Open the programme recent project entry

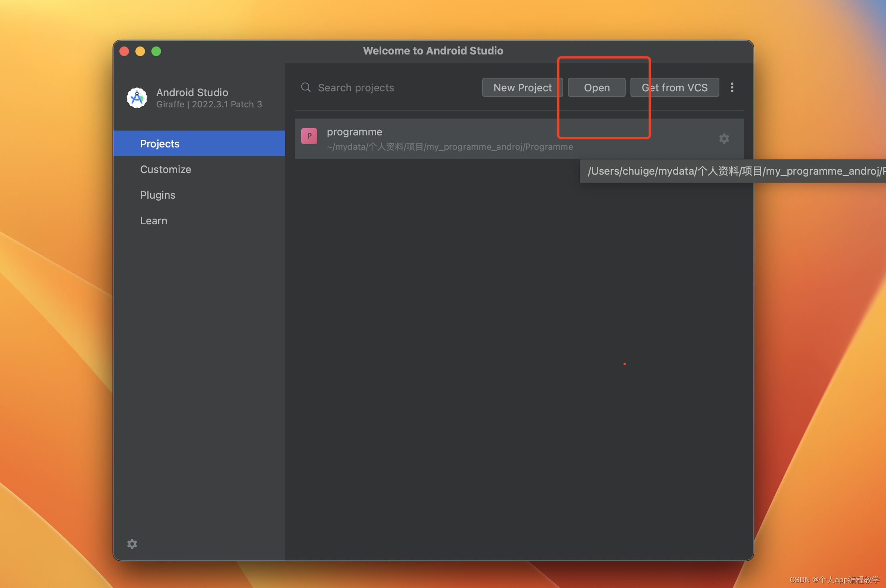[519, 139]
